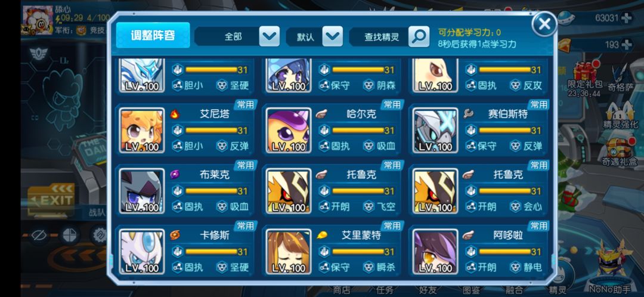This screenshot has height=297, width=644.
Task: Toggle the 常用 tag on 艾尼塔
Action: pyautogui.click(x=245, y=104)
